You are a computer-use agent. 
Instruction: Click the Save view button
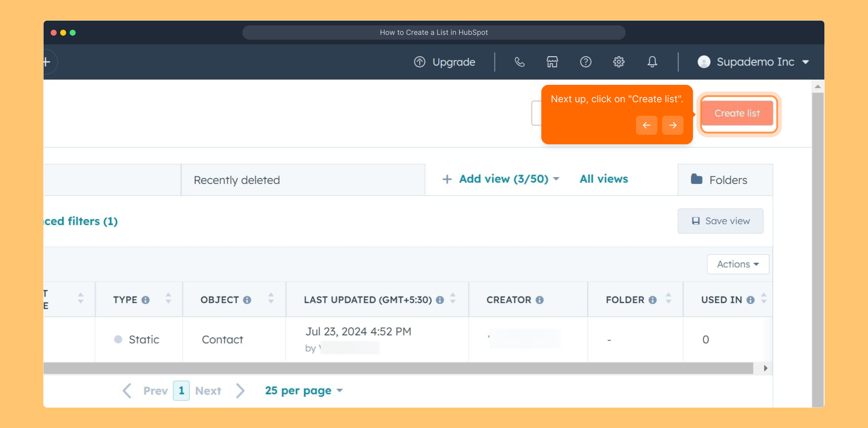[x=720, y=221]
